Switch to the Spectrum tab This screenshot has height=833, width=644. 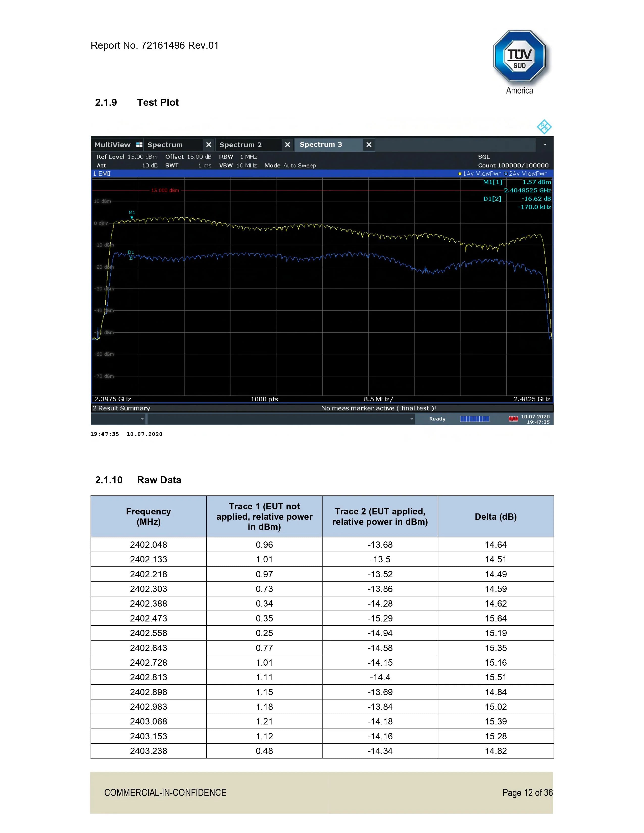pyautogui.click(x=165, y=145)
